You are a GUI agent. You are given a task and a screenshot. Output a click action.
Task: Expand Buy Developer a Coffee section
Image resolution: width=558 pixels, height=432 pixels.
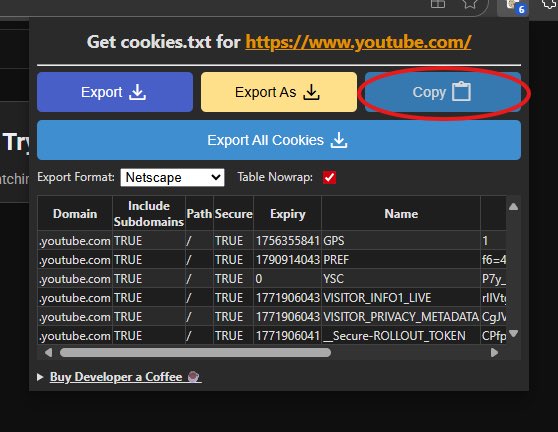click(x=40, y=377)
